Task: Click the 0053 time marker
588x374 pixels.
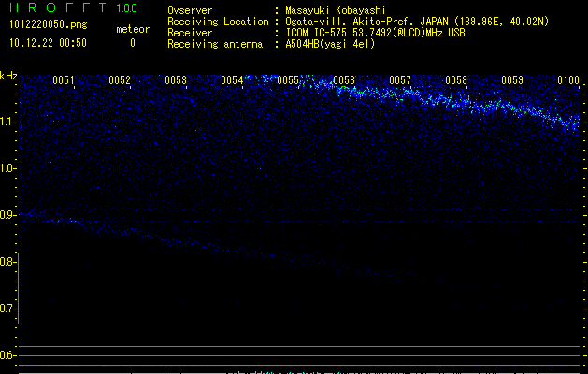Action: tap(176, 80)
